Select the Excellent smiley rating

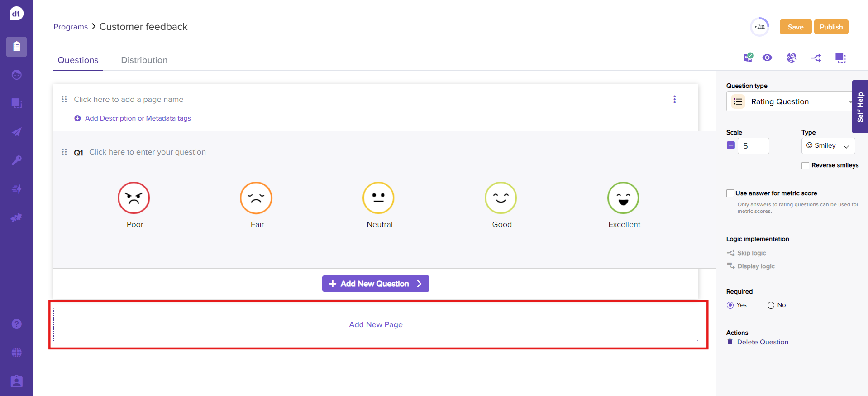pyautogui.click(x=623, y=198)
